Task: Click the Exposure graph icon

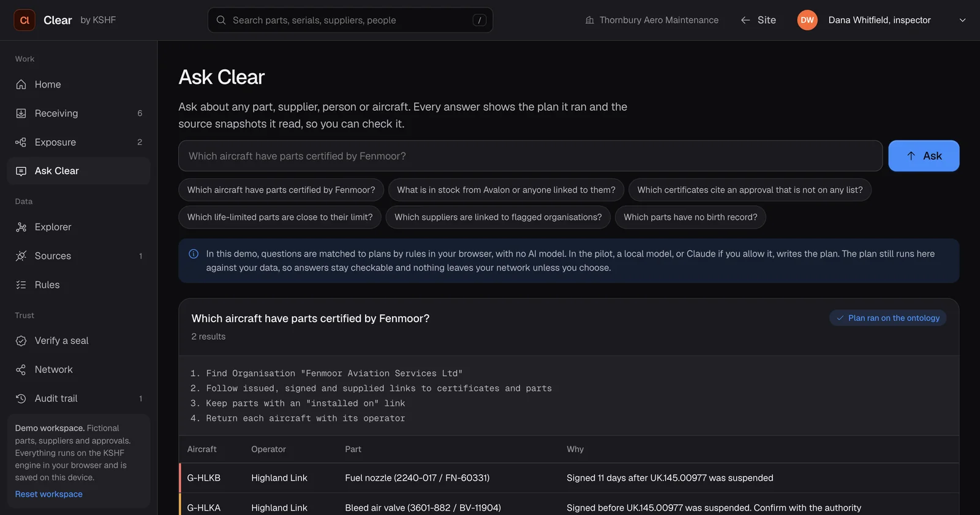Action: pyautogui.click(x=21, y=142)
